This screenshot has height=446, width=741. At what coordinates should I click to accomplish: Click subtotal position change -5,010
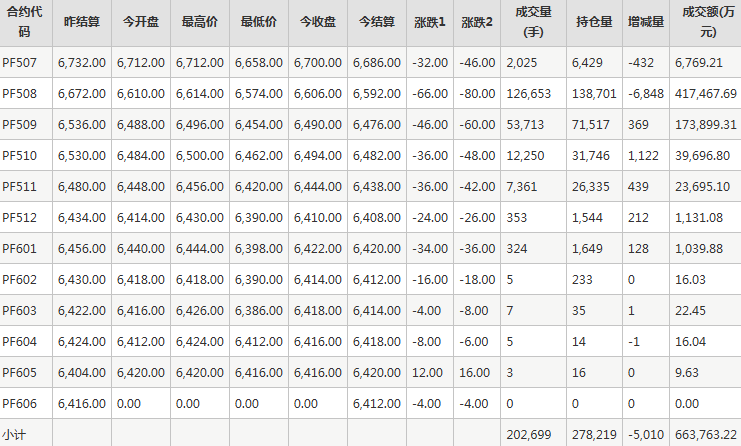click(x=646, y=434)
